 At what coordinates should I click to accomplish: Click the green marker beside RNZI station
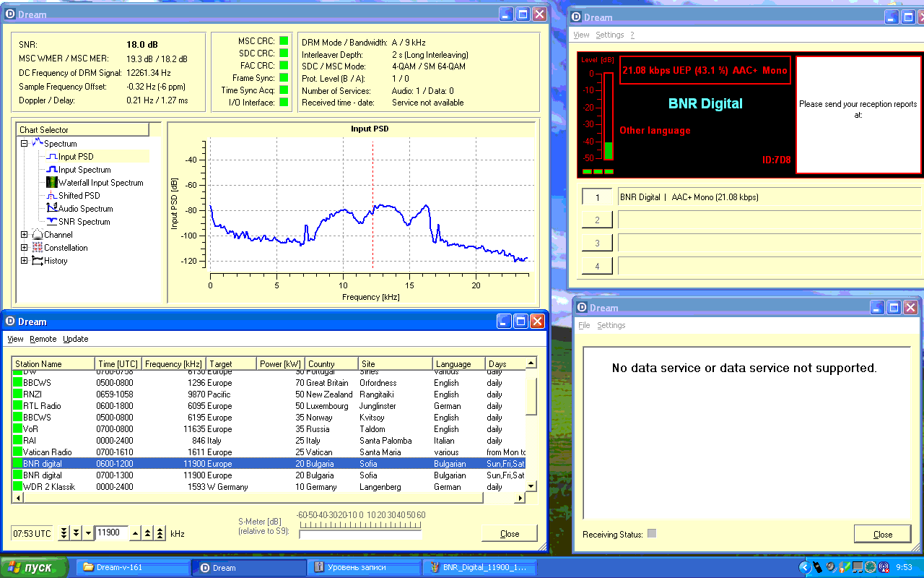coord(17,394)
